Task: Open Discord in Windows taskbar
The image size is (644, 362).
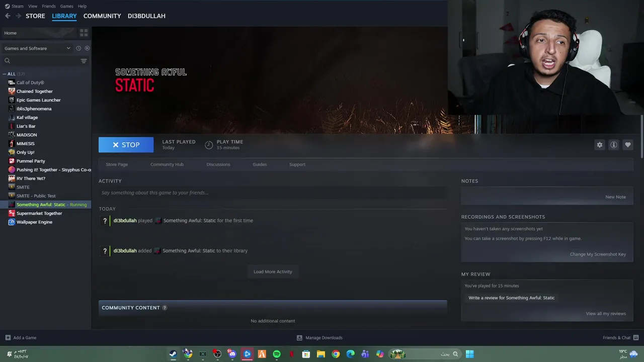Action: point(232,354)
